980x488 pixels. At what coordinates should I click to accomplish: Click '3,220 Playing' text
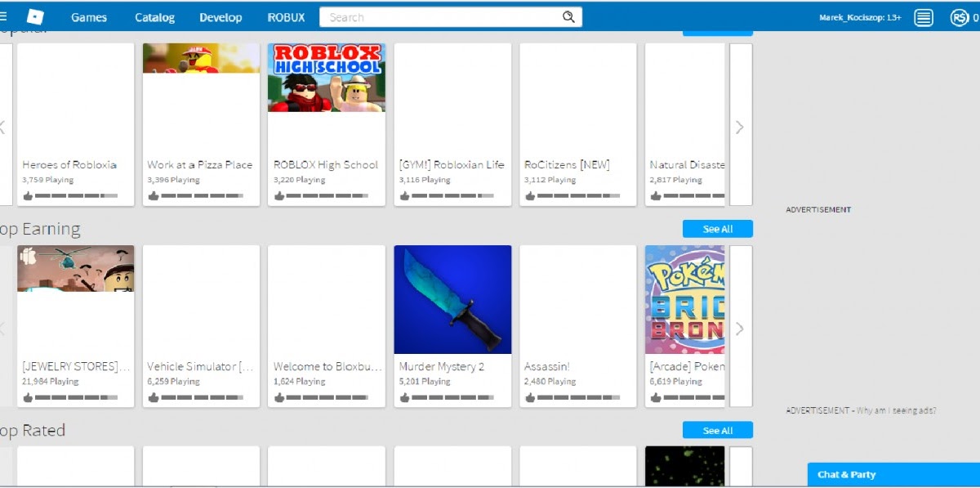[299, 180]
